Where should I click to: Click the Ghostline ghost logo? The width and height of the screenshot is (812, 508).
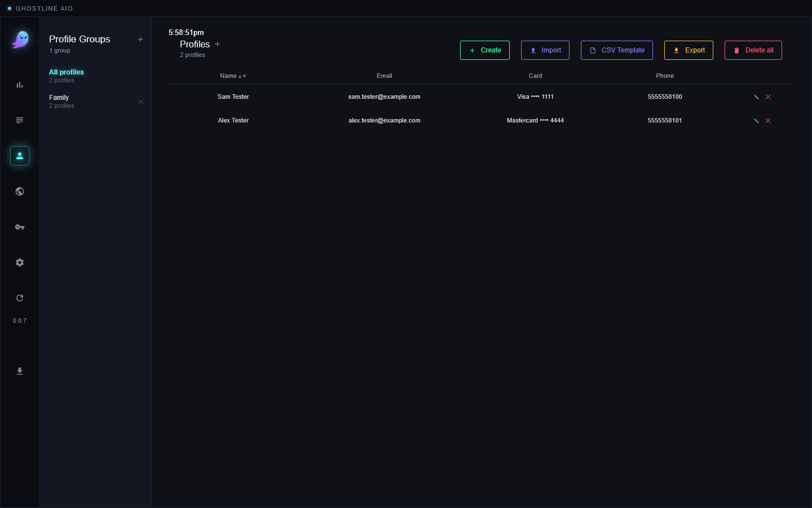click(20, 40)
